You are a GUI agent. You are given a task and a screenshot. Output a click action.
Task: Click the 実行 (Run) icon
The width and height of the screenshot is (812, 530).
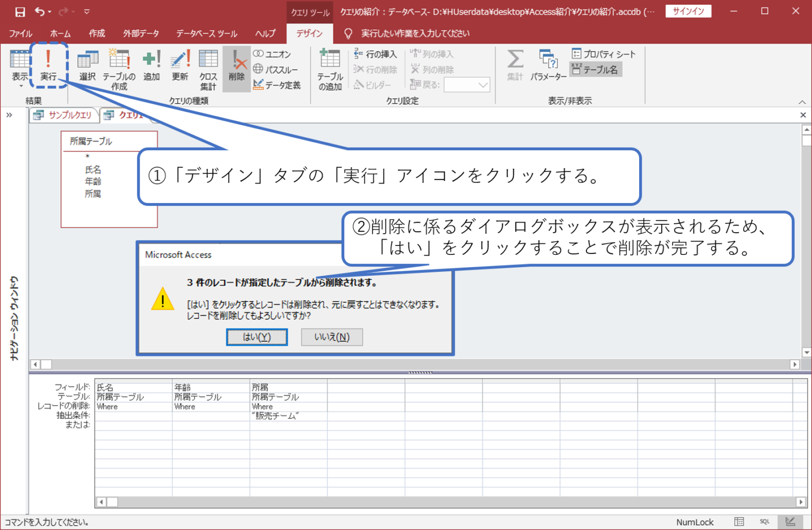48,65
